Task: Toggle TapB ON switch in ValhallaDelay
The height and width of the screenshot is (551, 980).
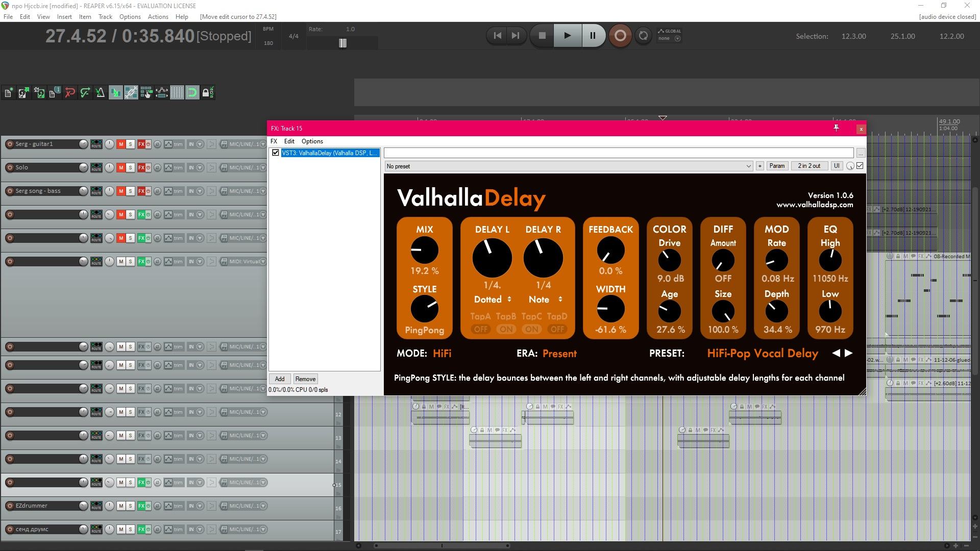Action: click(506, 329)
